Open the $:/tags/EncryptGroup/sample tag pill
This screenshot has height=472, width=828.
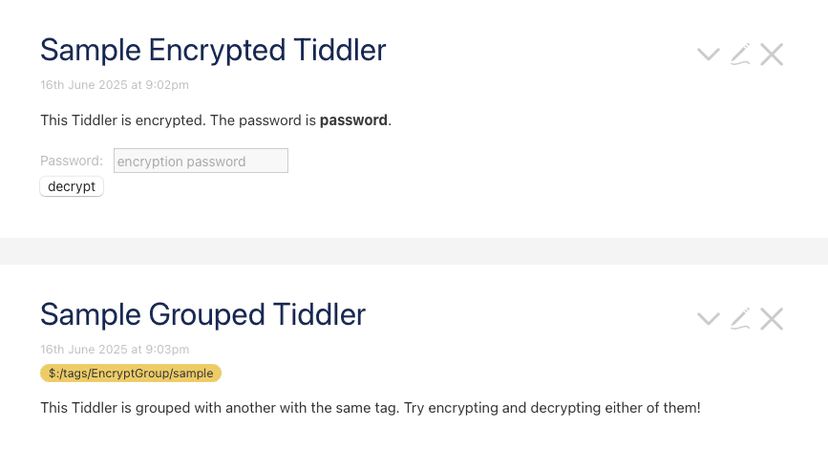click(x=130, y=373)
